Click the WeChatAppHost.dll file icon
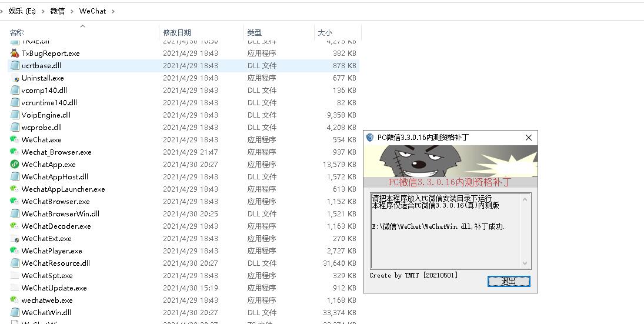 tap(15, 176)
